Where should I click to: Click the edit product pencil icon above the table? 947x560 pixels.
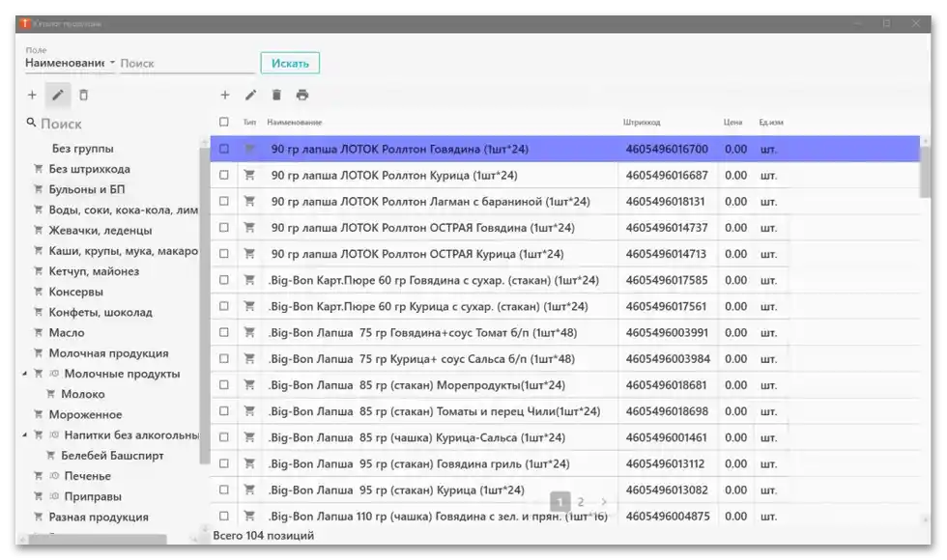(250, 95)
